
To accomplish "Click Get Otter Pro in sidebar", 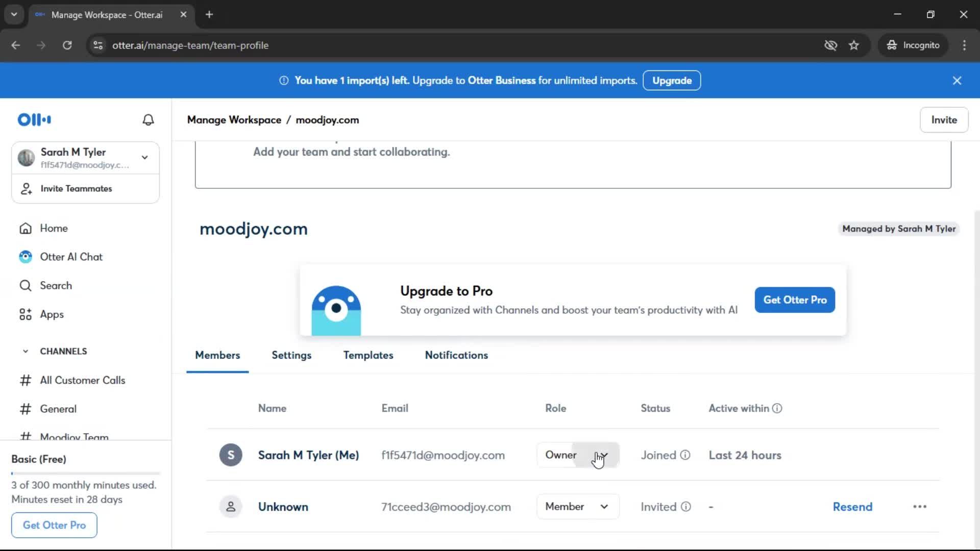I will (54, 525).
